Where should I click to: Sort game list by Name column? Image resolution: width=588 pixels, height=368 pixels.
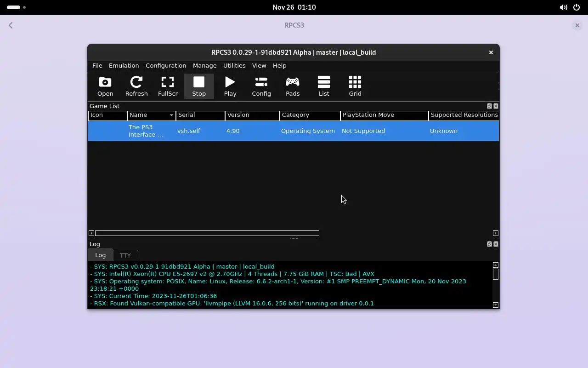coord(151,115)
